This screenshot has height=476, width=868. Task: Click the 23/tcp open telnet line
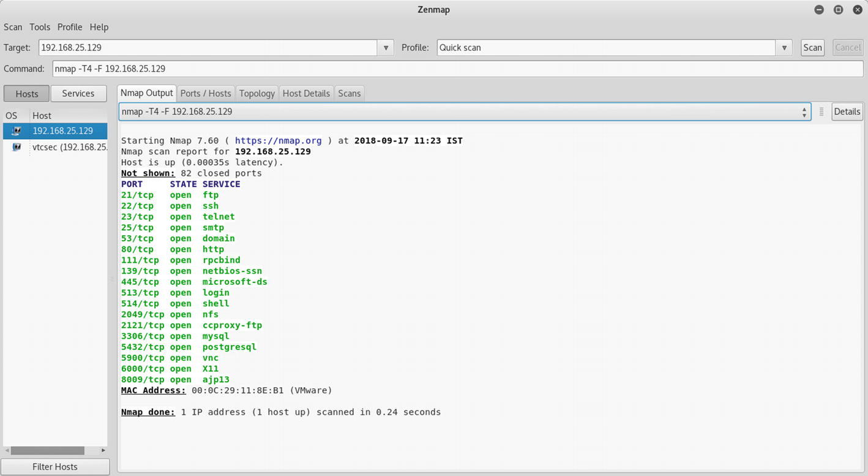pyautogui.click(x=178, y=217)
